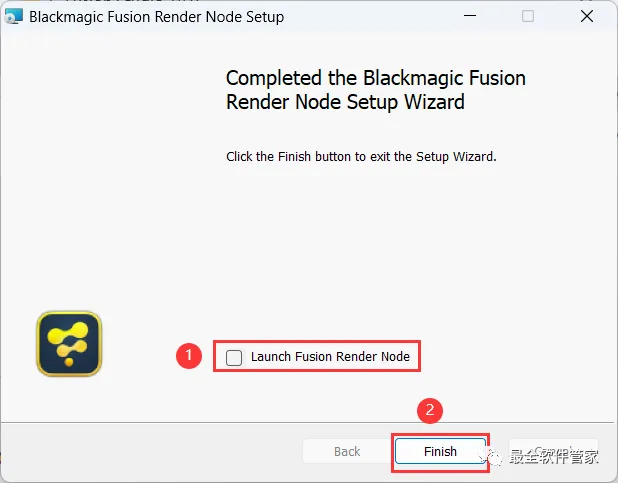Minimize the Setup wizard window
Viewport: 618px width, 483px height.
coord(470,16)
